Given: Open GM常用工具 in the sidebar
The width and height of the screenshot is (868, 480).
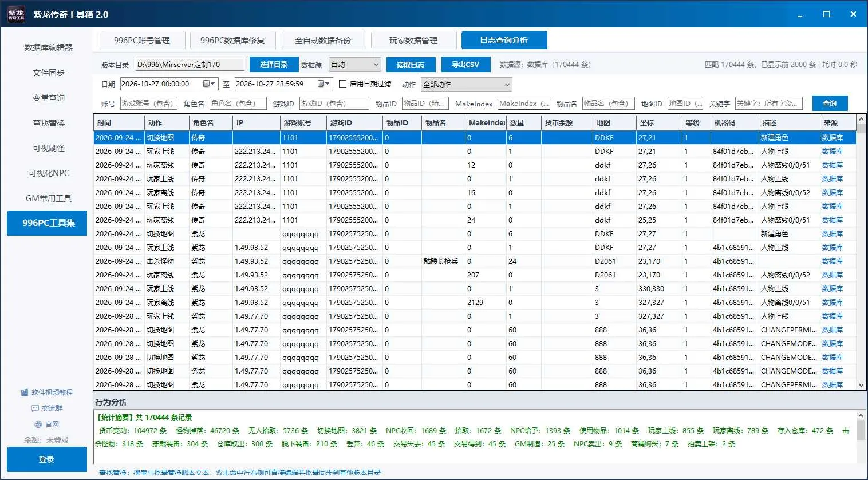Looking at the screenshot, I should (x=49, y=199).
